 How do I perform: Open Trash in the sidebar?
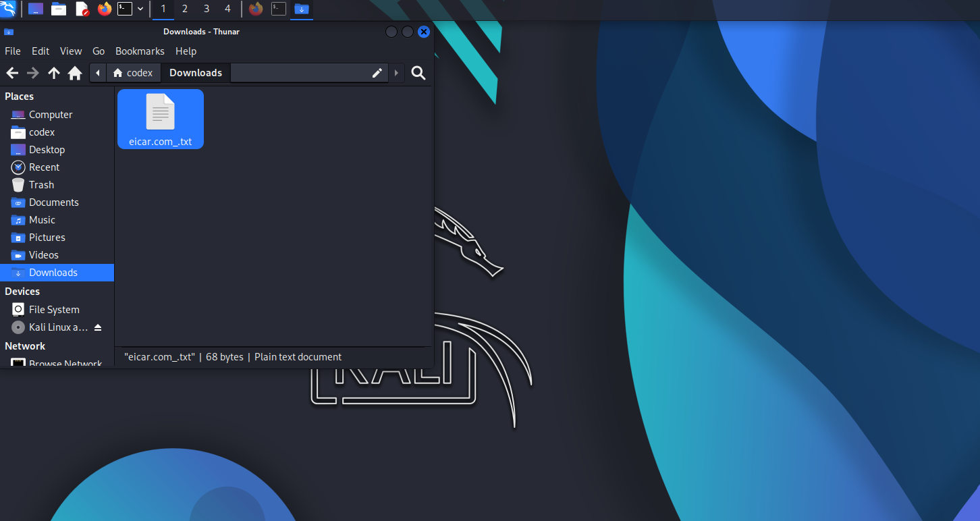click(x=57, y=185)
